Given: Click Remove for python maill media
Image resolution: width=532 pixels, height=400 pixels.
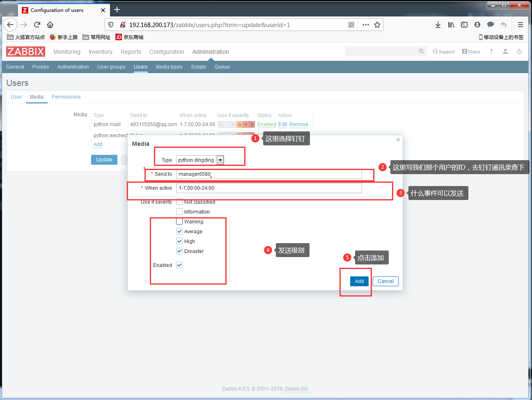Looking at the screenshot, I should (299, 124).
